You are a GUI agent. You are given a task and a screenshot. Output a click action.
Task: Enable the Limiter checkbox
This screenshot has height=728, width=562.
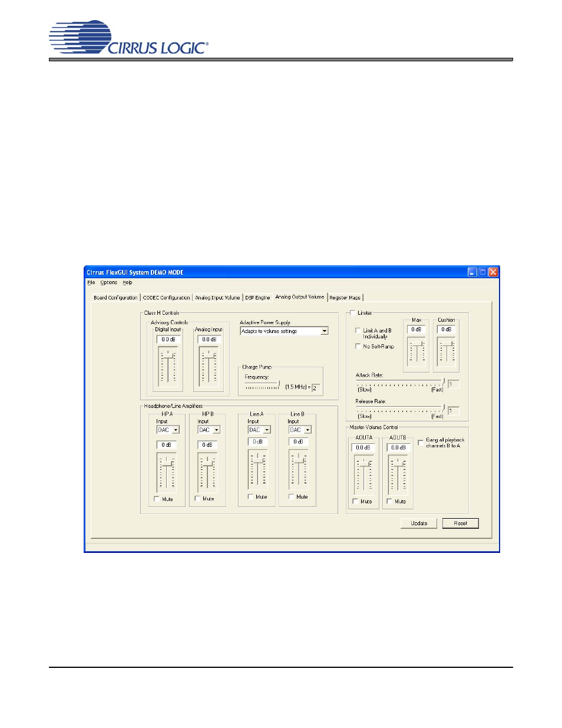(x=352, y=313)
